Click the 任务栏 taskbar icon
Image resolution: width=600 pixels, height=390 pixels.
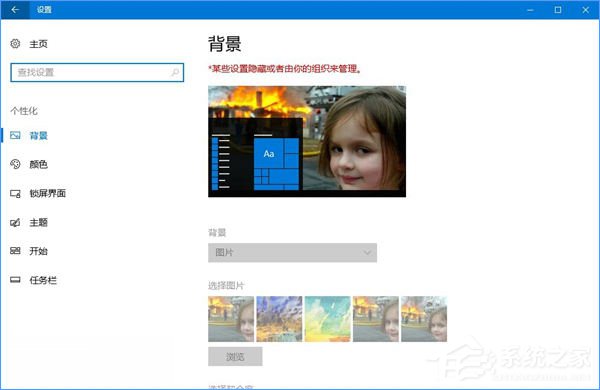(15, 280)
